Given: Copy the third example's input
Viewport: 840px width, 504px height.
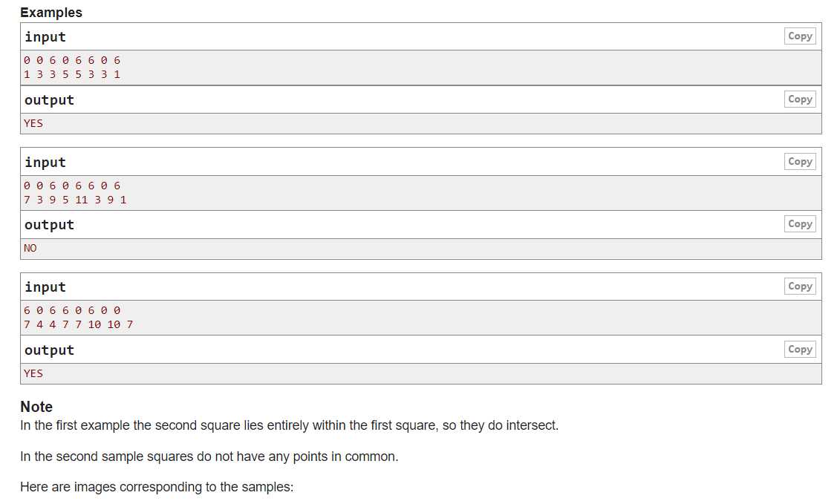Looking at the screenshot, I should pyautogui.click(x=799, y=287).
